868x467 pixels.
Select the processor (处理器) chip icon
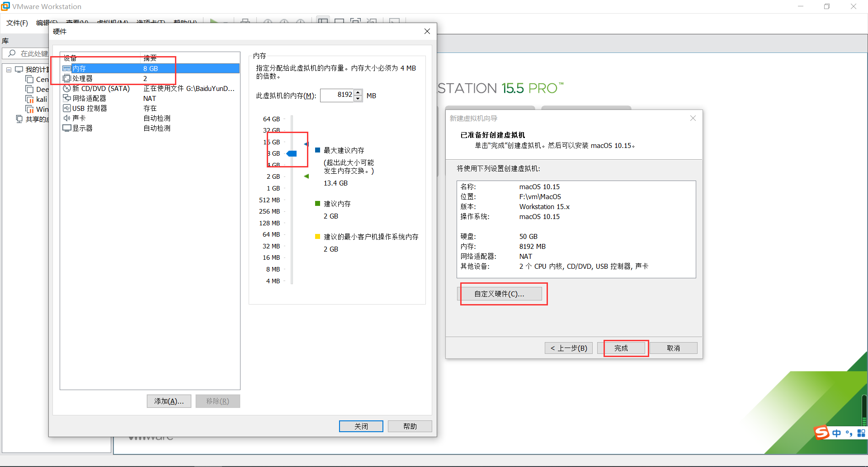point(67,78)
